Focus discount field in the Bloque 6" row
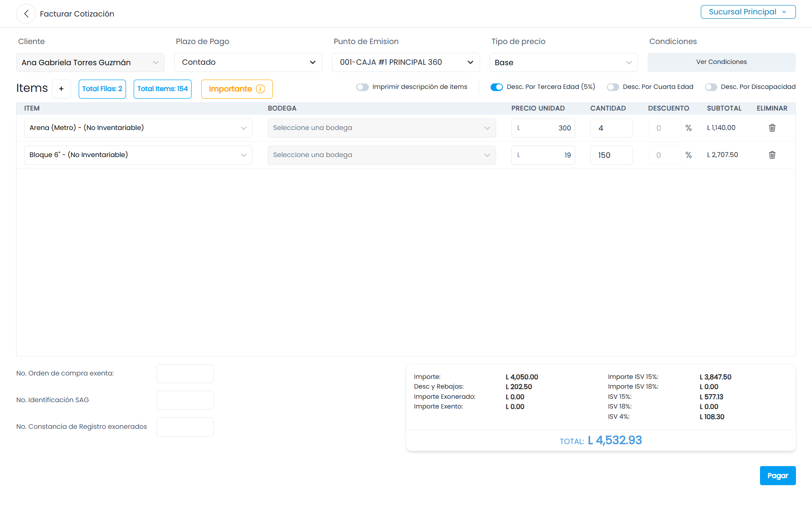 tap(665, 155)
